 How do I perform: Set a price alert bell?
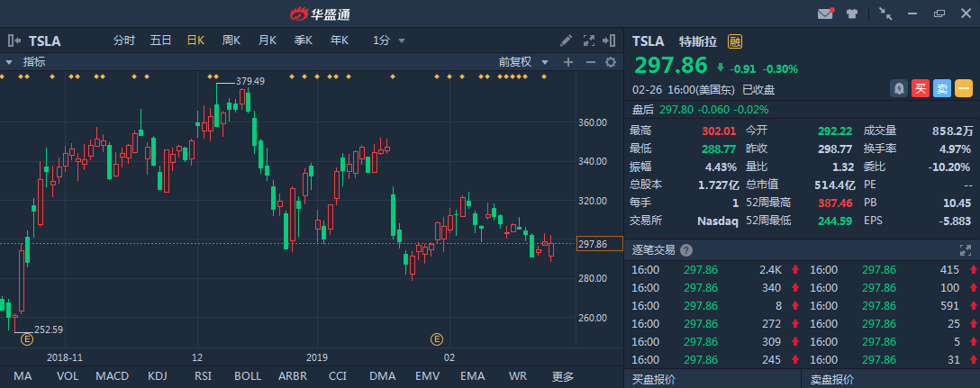[898, 88]
